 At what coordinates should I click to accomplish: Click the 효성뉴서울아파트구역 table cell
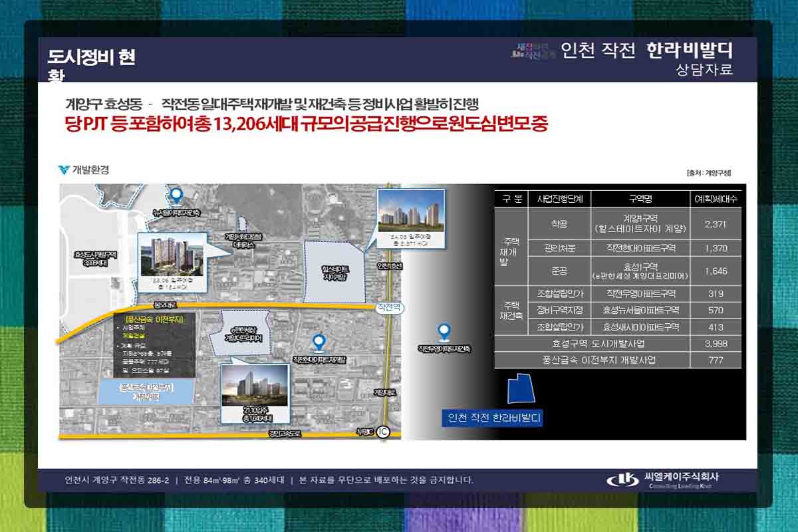click(640, 310)
